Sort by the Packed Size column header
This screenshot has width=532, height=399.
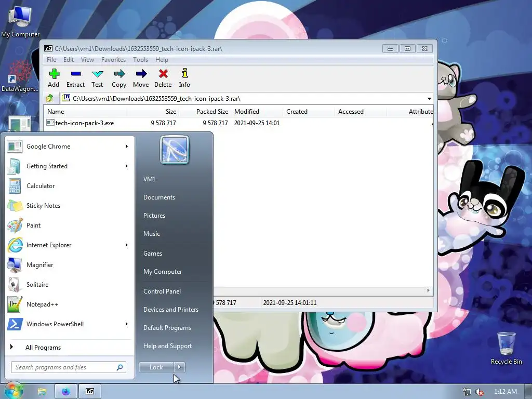coord(205,112)
